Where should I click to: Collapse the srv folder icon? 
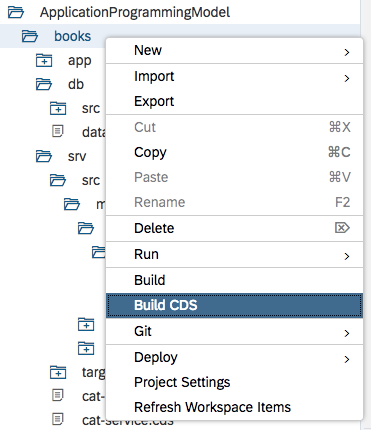tap(44, 156)
